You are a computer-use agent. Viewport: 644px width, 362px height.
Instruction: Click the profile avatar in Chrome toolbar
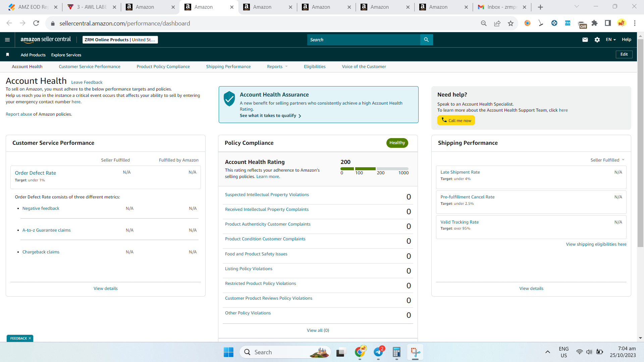[621, 23]
